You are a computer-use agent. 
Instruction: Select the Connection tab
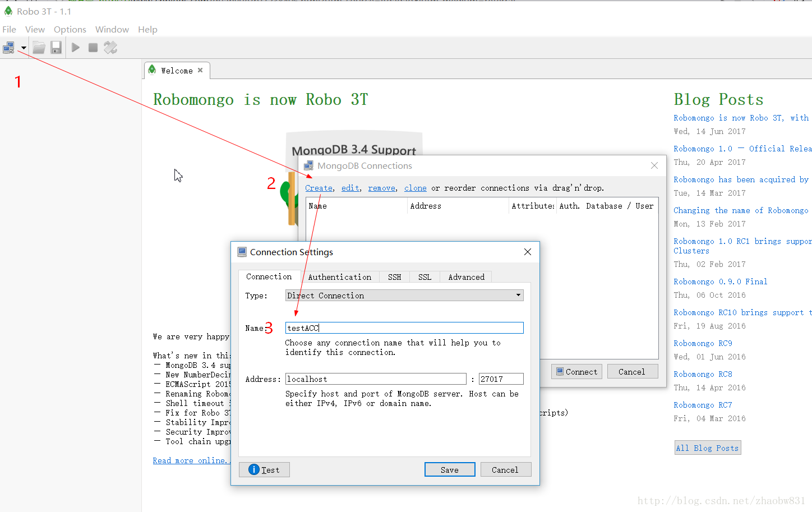coord(269,276)
